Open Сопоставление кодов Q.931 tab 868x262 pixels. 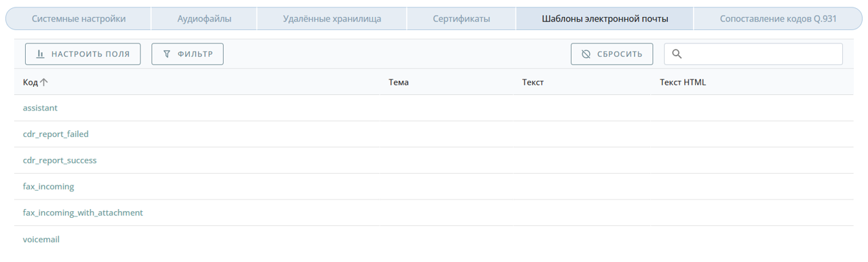click(778, 18)
